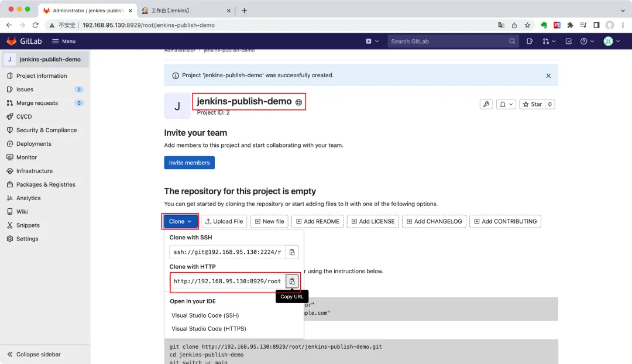Click the New file button
Screen dimensions: 632x364
tap(269, 221)
